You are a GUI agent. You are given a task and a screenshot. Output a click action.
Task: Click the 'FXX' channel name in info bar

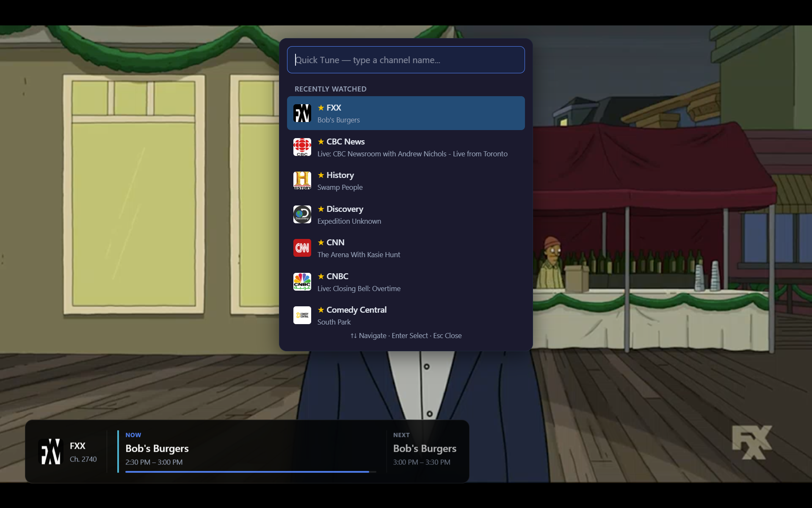[77, 446]
